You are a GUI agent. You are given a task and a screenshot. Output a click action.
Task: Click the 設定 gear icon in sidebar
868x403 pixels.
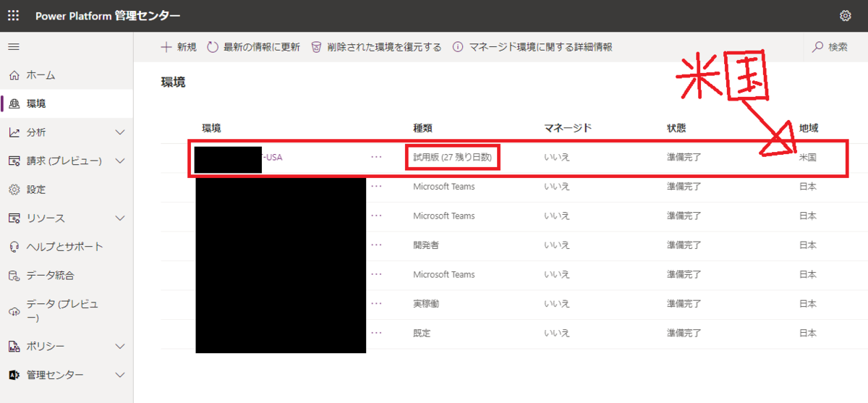(14, 190)
